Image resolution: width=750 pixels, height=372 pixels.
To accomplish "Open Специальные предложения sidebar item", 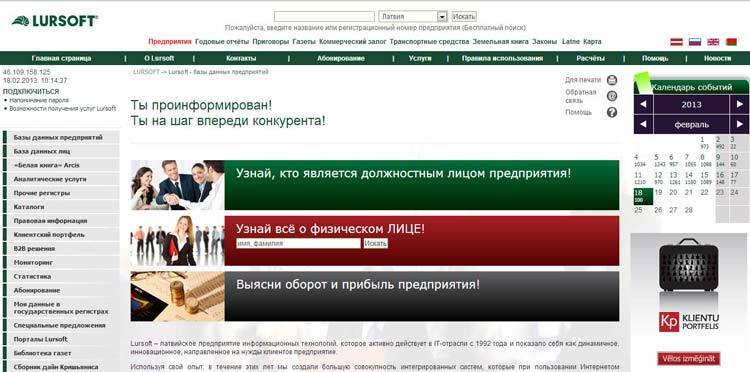I will pyautogui.click(x=61, y=325).
